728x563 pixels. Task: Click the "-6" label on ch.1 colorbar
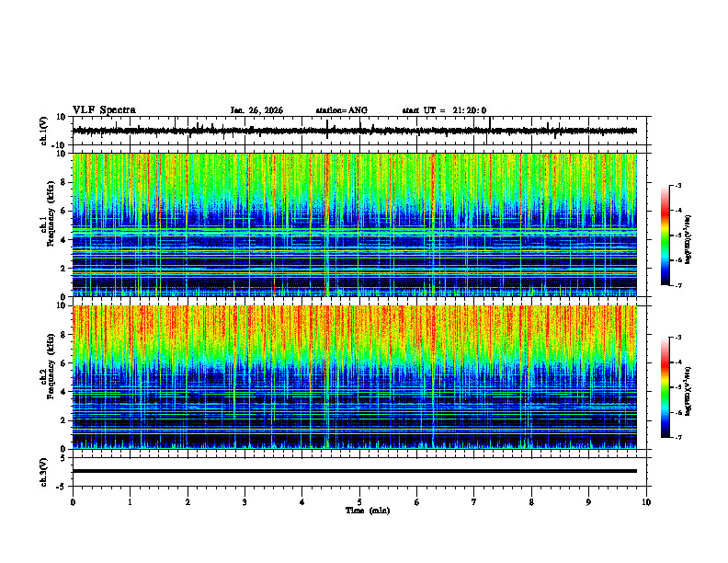click(x=678, y=260)
